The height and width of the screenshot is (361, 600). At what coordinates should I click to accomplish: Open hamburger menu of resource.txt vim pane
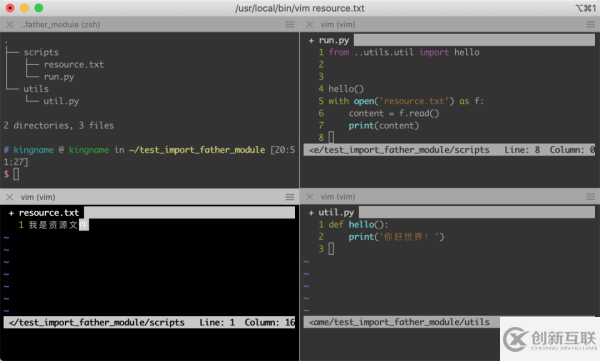290,197
